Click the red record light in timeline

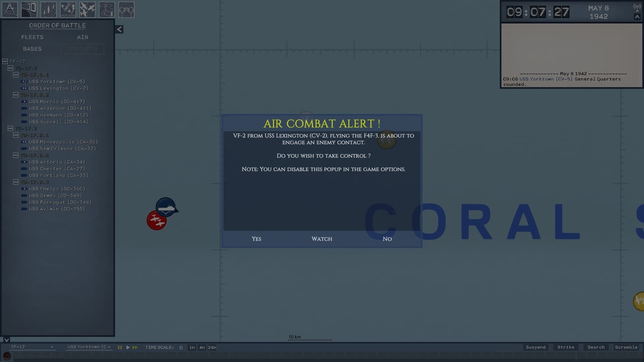click(x=7, y=356)
